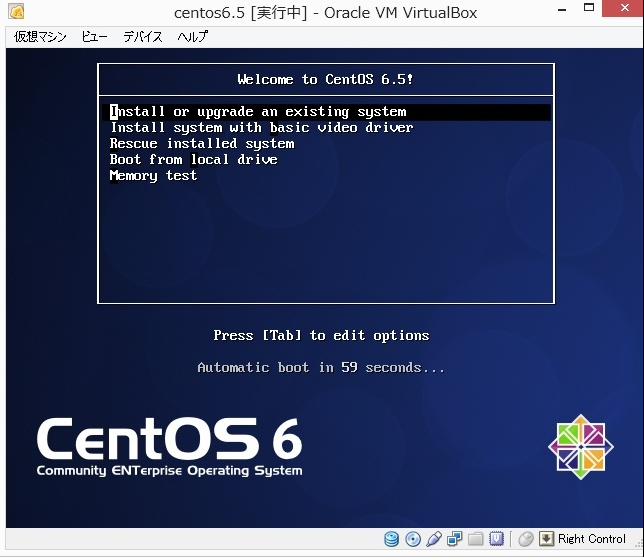Click the network adapters status icon
Viewport: 644px width, 557px height.
tap(455, 539)
